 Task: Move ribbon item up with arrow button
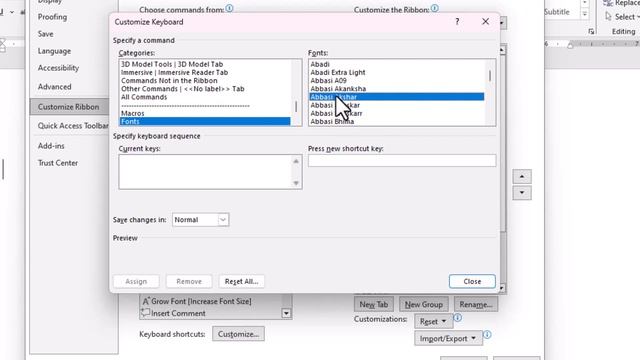[x=522, y=176]
